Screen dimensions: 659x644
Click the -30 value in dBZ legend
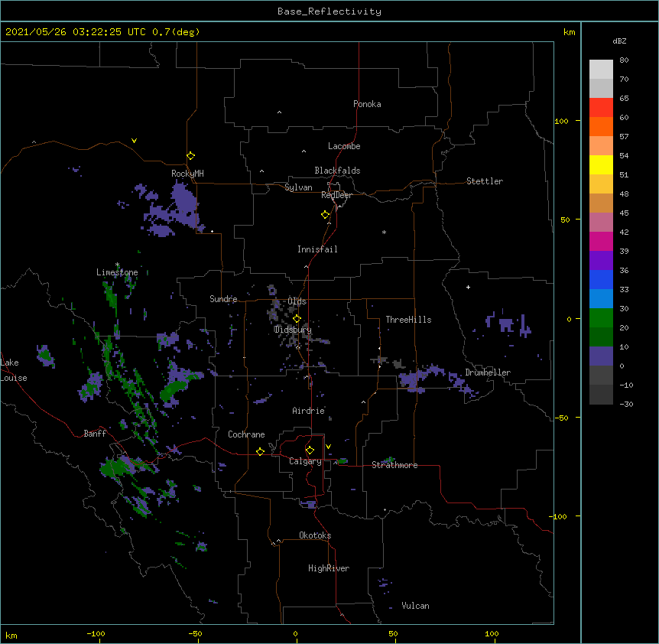pyautogui.click(x=626, y=404)
